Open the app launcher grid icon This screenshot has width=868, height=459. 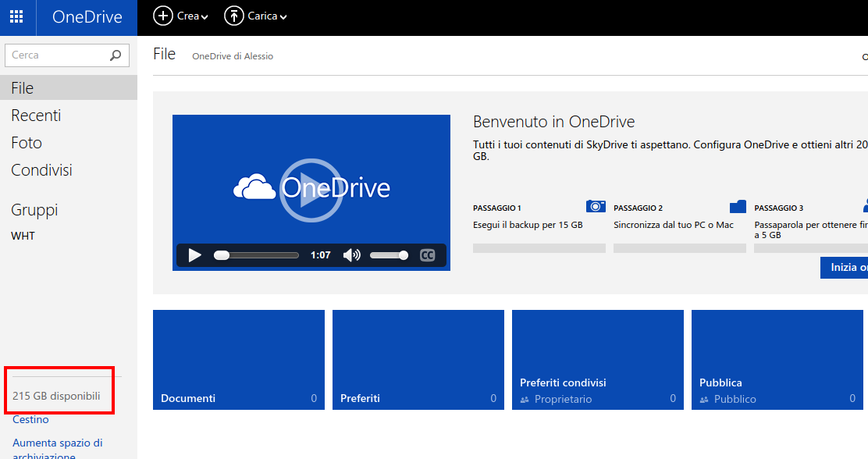(x=16, y=16)
